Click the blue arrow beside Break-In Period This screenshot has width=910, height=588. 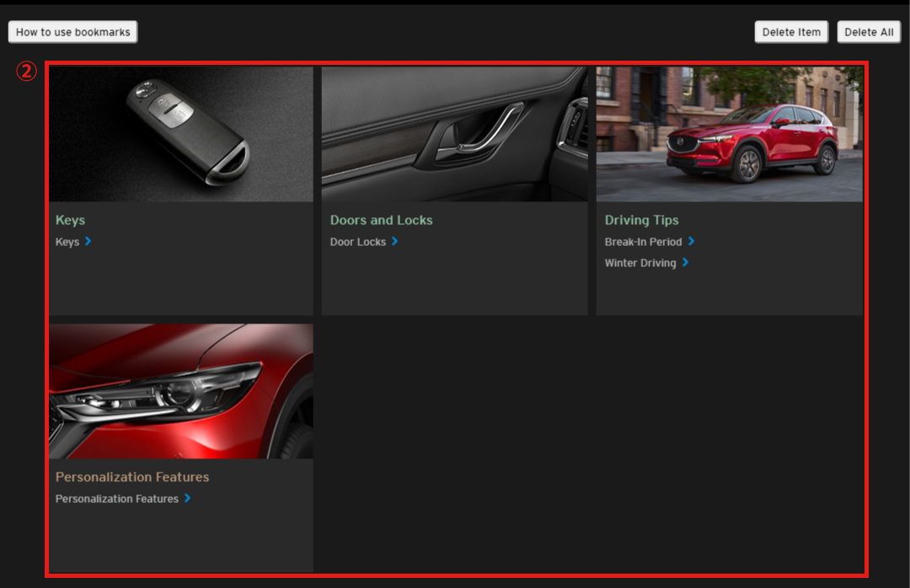pos(691,242)
